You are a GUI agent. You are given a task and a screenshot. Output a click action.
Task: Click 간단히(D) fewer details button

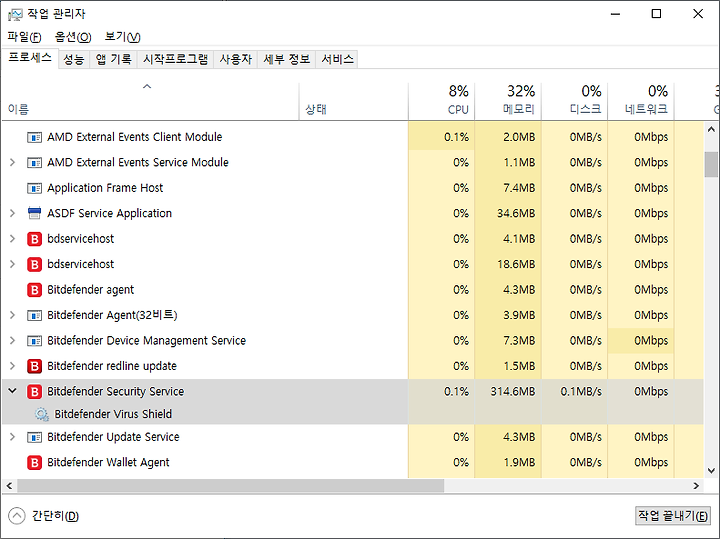(x=44, y=516)
